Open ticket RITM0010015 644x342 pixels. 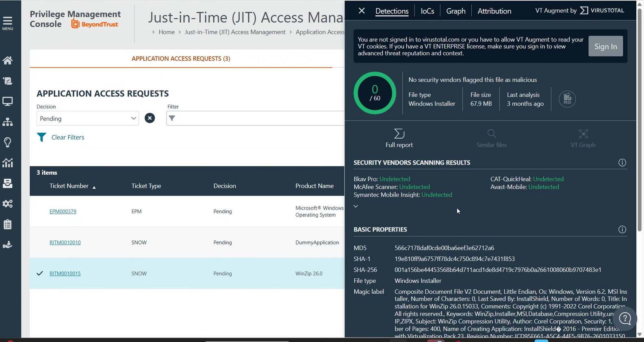[x=65, y=273]
